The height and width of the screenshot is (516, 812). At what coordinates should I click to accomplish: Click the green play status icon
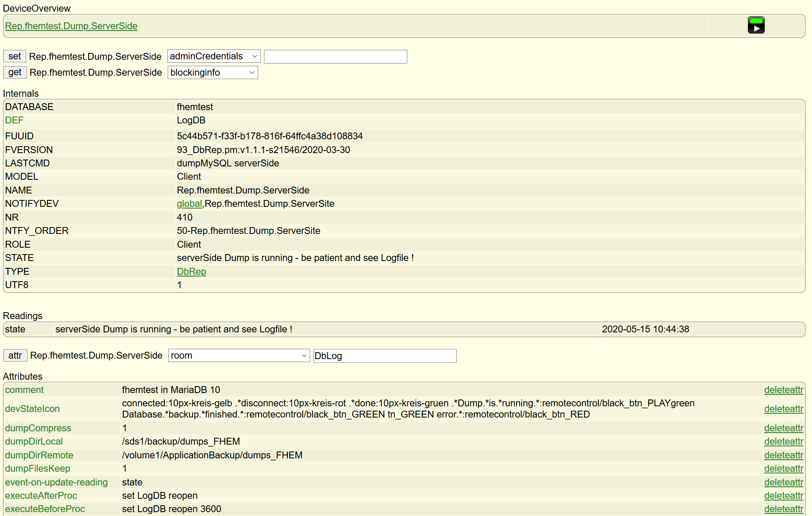tap(756, 25)
